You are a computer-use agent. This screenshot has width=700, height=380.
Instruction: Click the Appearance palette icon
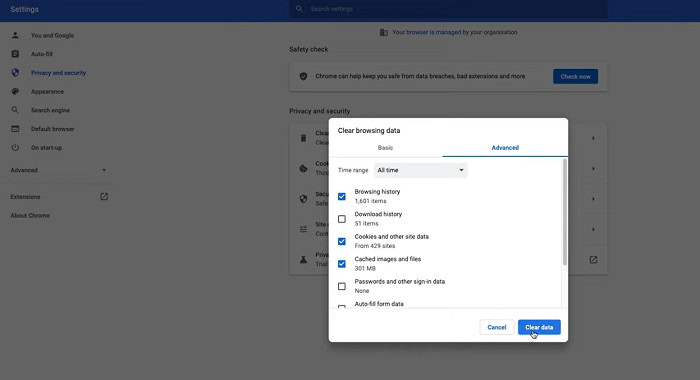pos(15,91)
